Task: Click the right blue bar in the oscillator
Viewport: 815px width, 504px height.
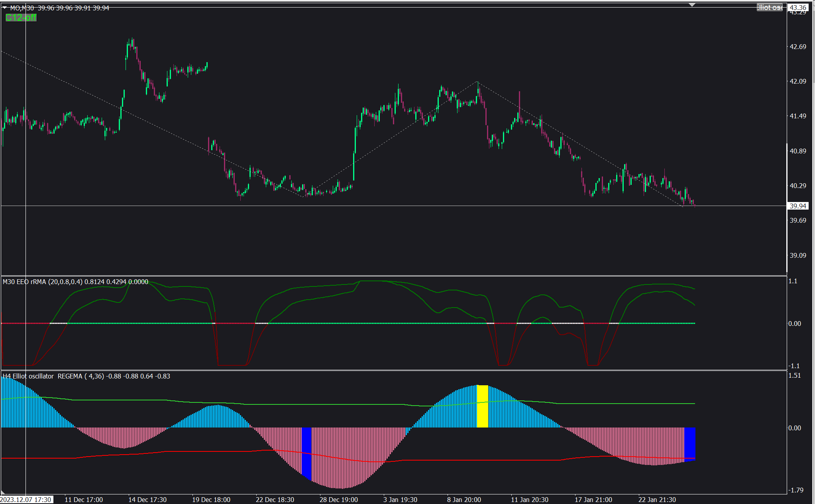Action: pyautogui.click(x=690, y=443)
